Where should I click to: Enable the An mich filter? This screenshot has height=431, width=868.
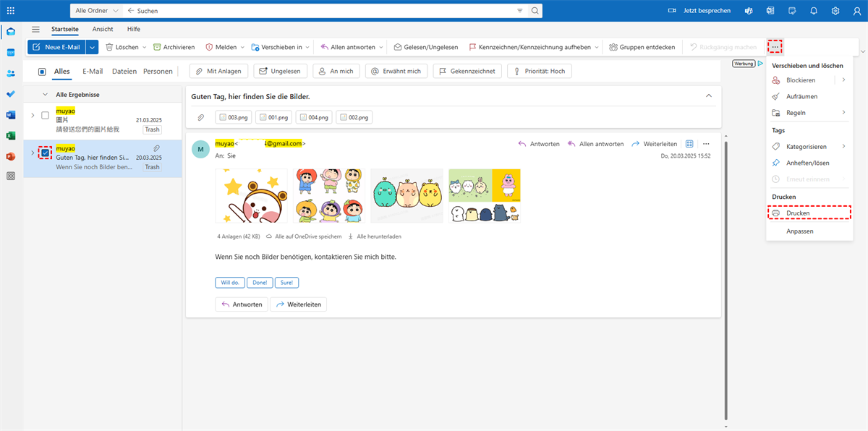tap(336, 72)
